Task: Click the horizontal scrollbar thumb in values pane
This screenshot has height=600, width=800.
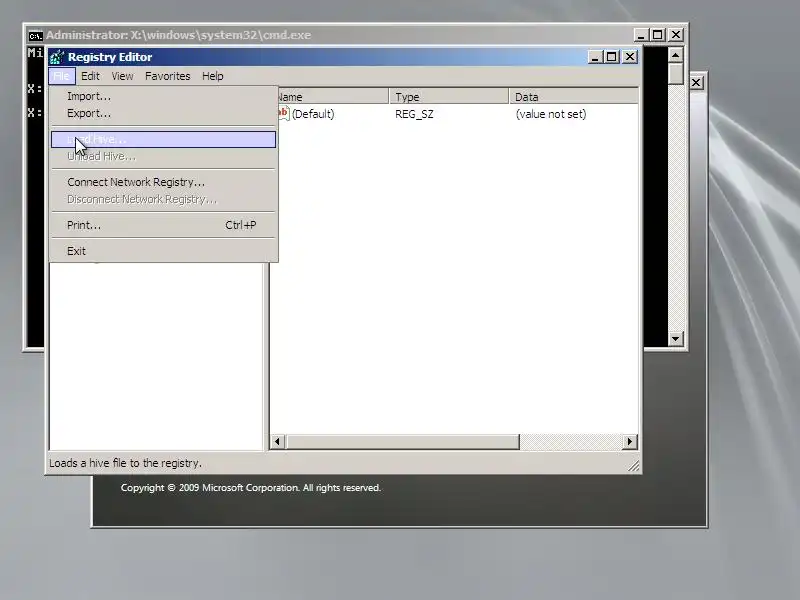Action: point(403,442)
